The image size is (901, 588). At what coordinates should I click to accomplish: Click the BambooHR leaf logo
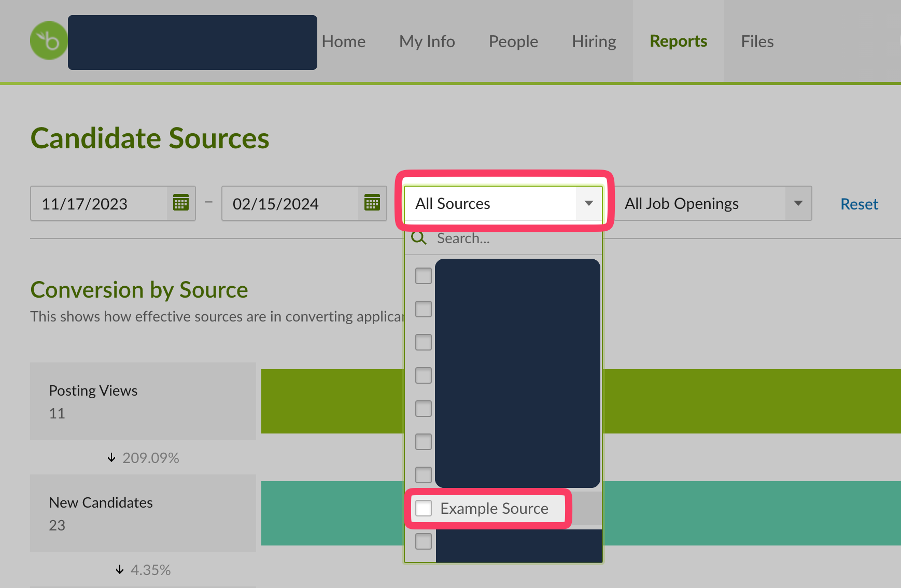(x=49, y=40)
